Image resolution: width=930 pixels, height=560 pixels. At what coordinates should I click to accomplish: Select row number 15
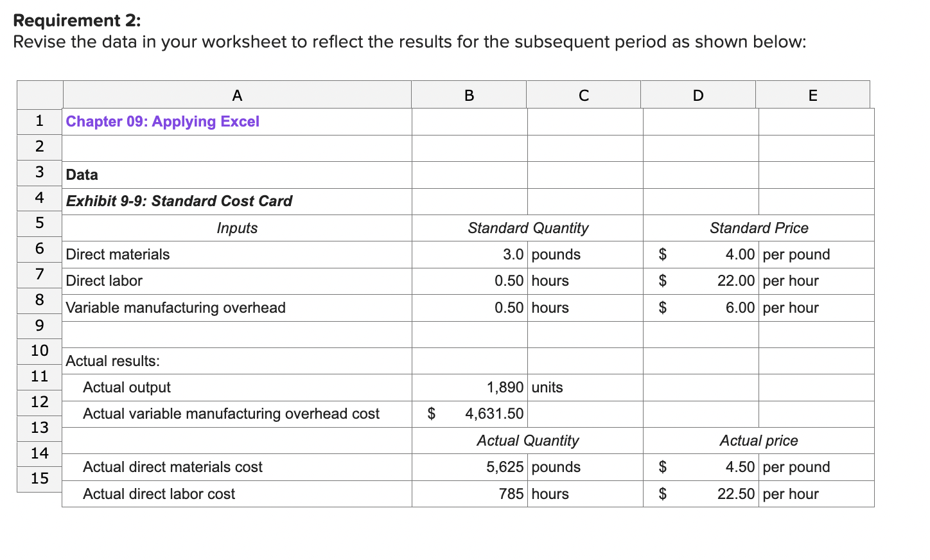click(39, 478)
